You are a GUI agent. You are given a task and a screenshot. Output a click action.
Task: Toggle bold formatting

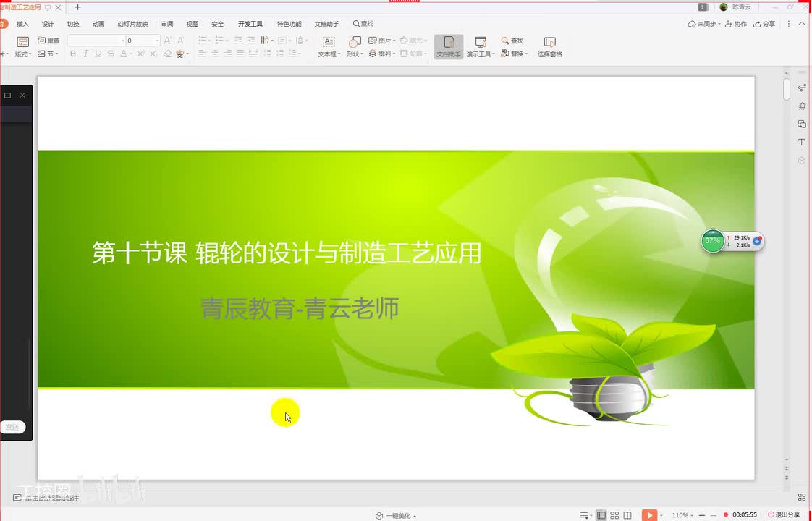73,54
